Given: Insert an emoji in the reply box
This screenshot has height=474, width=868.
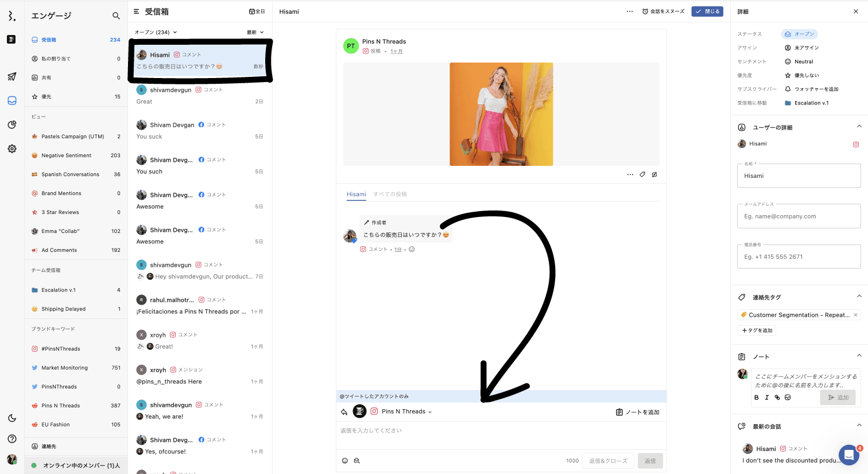Looking at the screenshot, I should point(345,461).
